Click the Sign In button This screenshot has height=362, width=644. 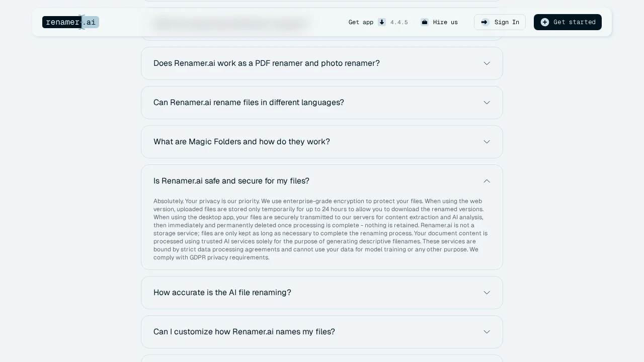click(500, 22)
